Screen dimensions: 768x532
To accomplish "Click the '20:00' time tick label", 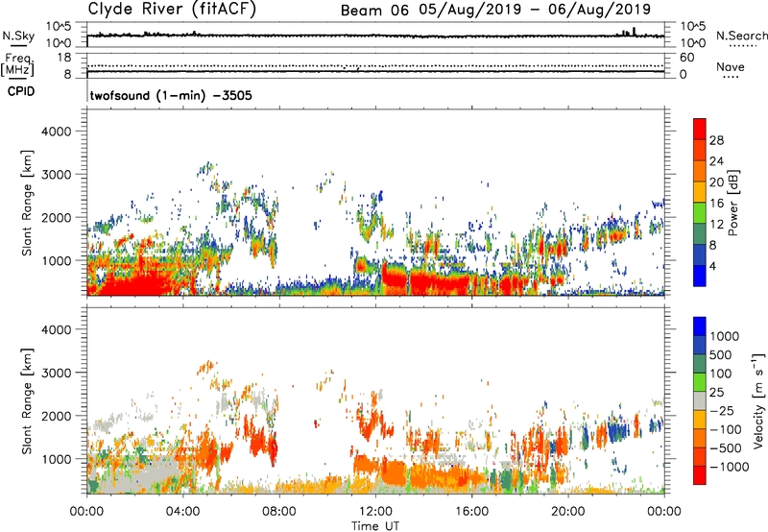I will click(x=568, y=512).
